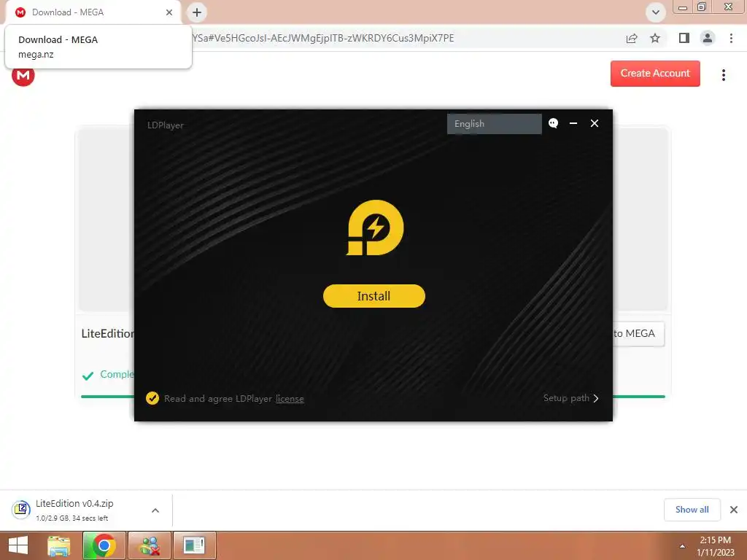Open the Windows Start menu
The width and height of the screenshot is (747, 560).
coord(18,545)
